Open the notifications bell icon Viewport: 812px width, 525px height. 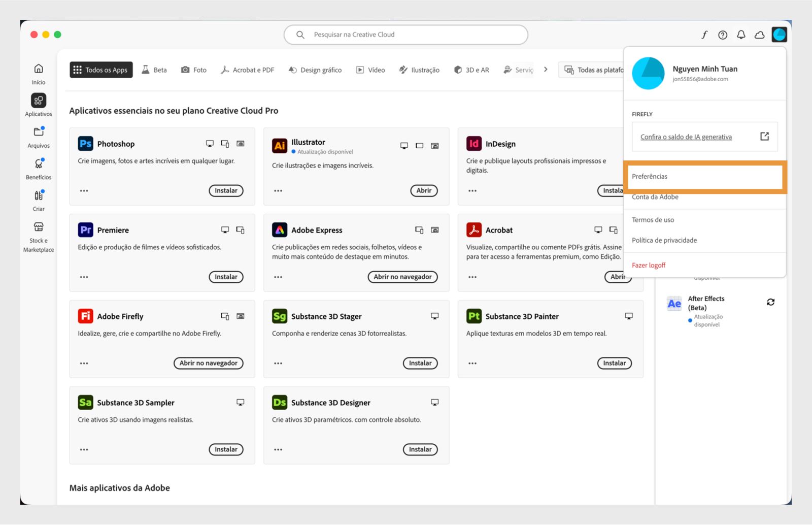(741, 35)
